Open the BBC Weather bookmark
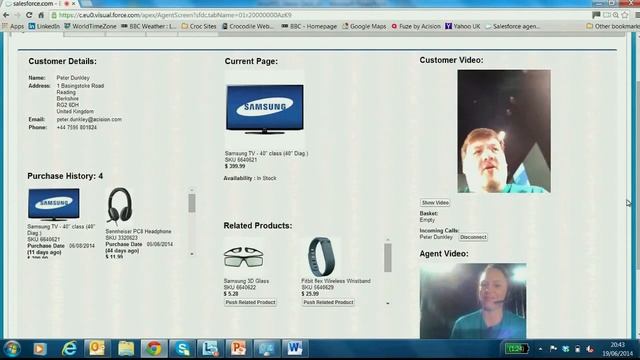The image size is (640, 360). 149,26
